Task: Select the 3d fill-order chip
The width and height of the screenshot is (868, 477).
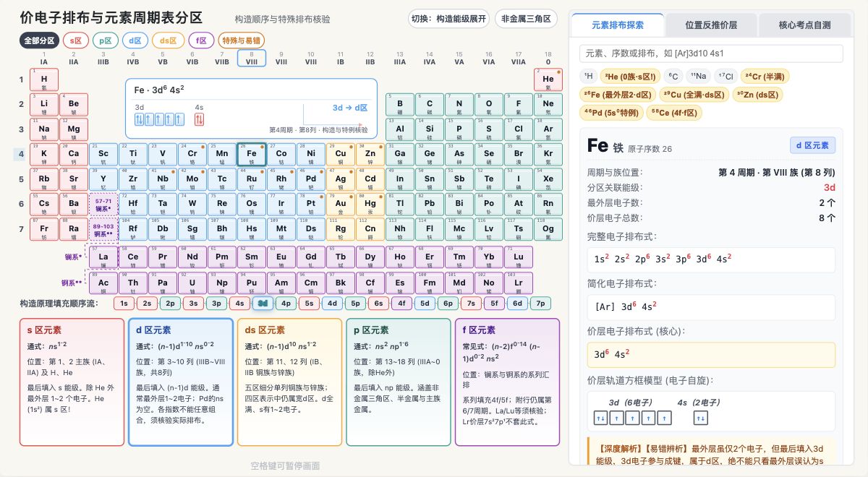Action: click(x=263, y=304)
